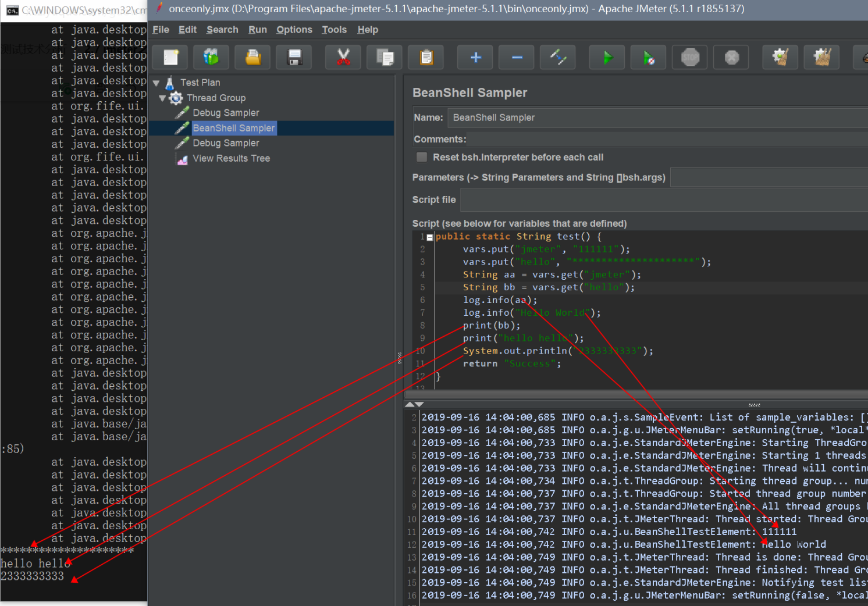Click the Script file input field
Viewport: 868px width, 606px height.
(x=664, y=199)
